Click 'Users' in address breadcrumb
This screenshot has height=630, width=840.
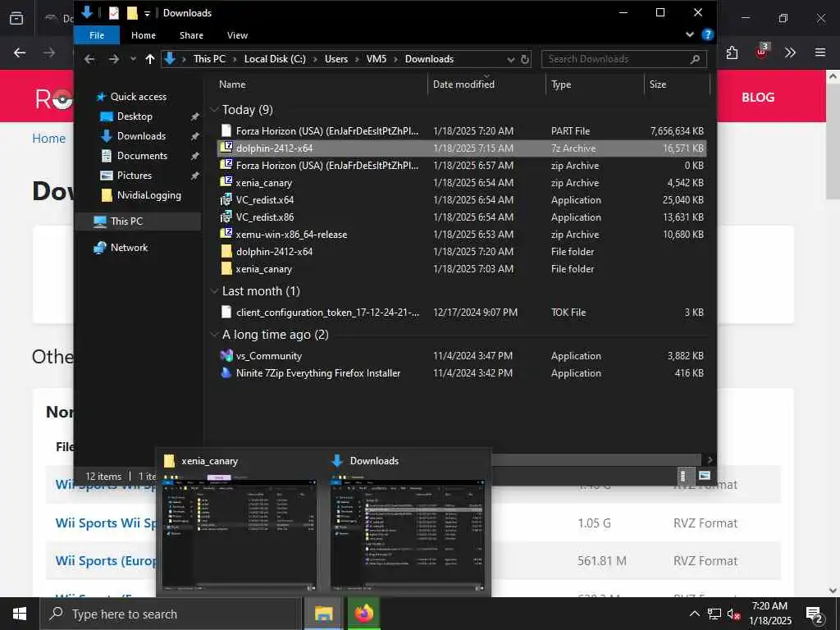click(x=336, y=59)
